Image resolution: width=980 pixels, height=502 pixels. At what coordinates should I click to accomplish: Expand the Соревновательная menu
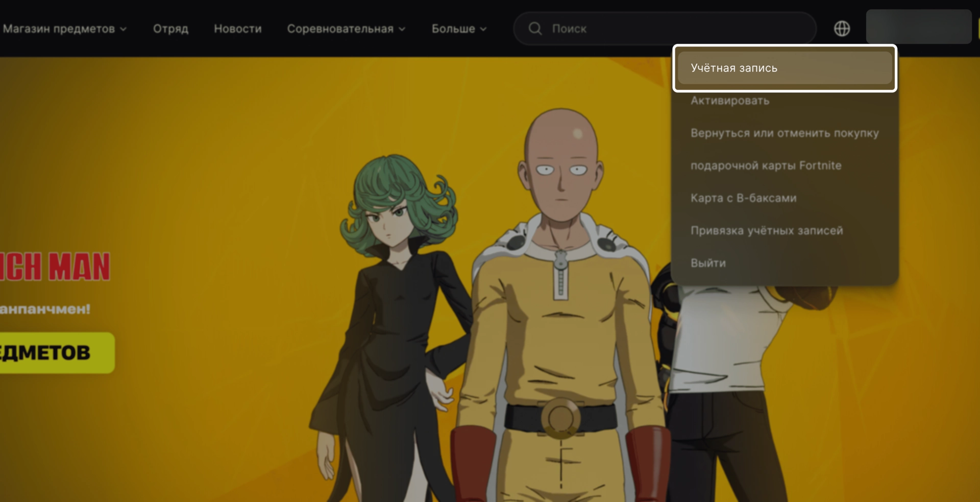point(346,29)
